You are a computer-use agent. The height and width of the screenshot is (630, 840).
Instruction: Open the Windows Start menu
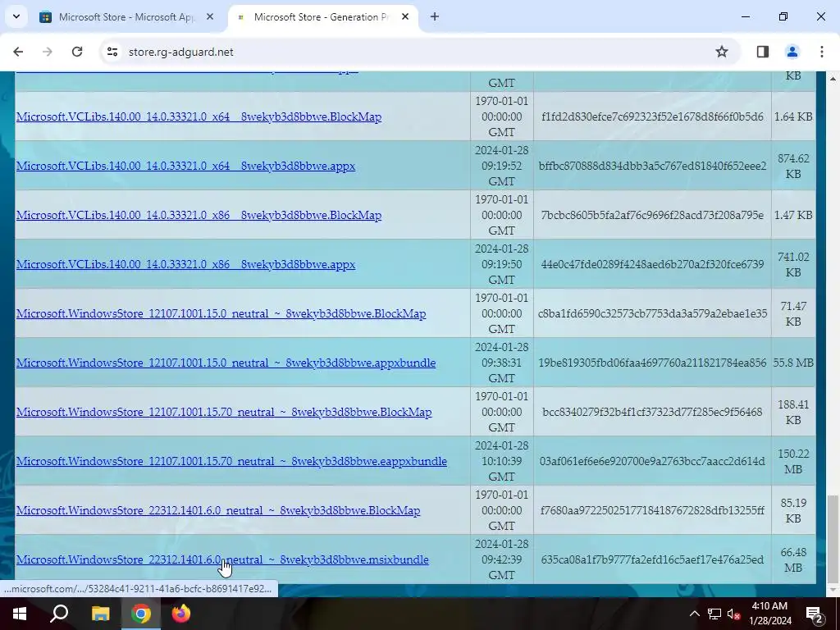pyautogui.click(x=20, y=614)
